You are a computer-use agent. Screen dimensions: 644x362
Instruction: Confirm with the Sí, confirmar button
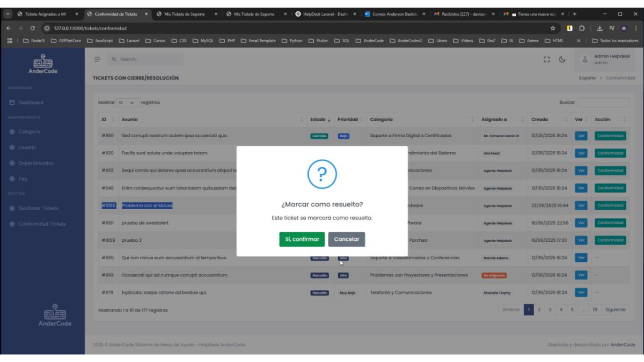(x=302, y=239)
